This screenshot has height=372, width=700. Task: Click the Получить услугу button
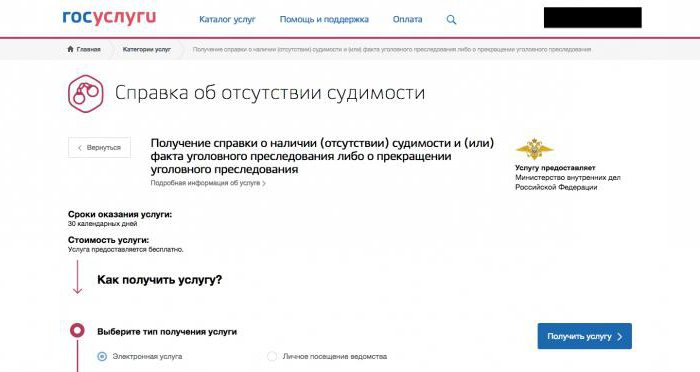(x=584, y=336)
